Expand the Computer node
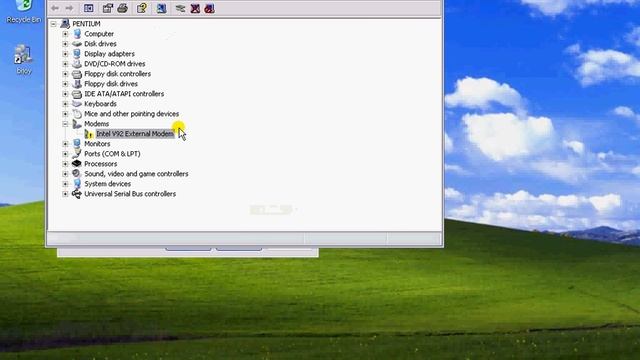The height and width of the screenshot is (360, 640). click(x=65, y=34)
